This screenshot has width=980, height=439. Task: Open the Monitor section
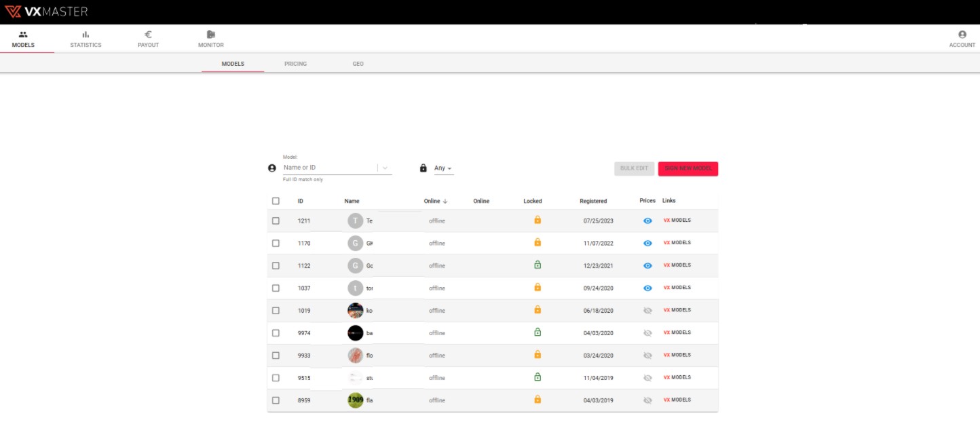[210, 39]
